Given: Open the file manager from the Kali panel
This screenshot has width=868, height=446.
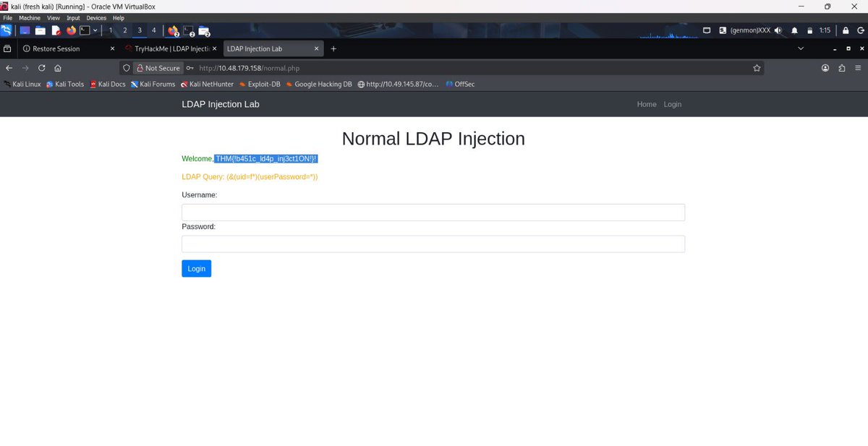Looking at the screenshot, I should (x=40, y=30).
